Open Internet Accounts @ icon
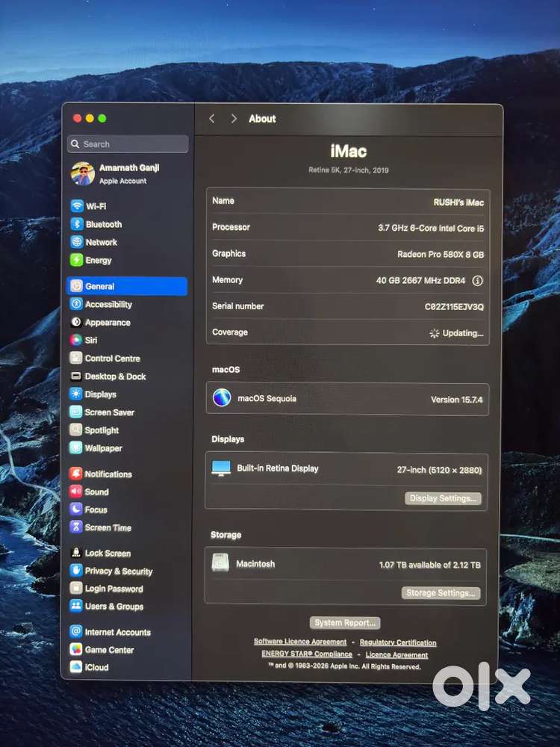Image resolution: width=560 pixels, height=747 pixels. (x=75, y=631)
